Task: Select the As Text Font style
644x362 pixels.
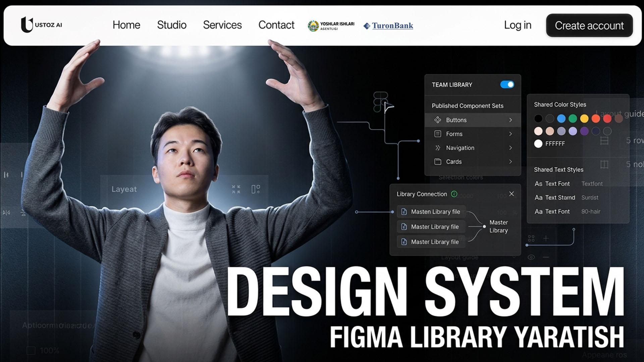Action: pyautogui.click(x=569, y=184)
